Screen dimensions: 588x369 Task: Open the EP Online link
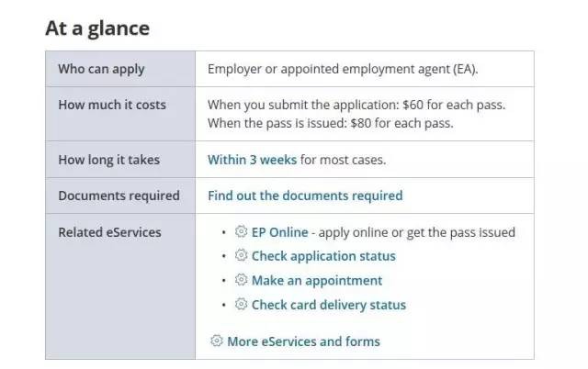coord(280,232)
